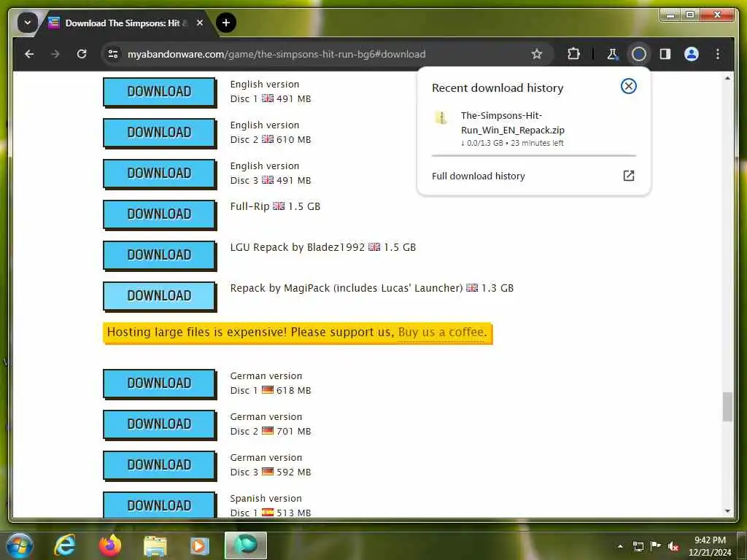
Task: Download English version Disc 3
Action: click(159, 174)
